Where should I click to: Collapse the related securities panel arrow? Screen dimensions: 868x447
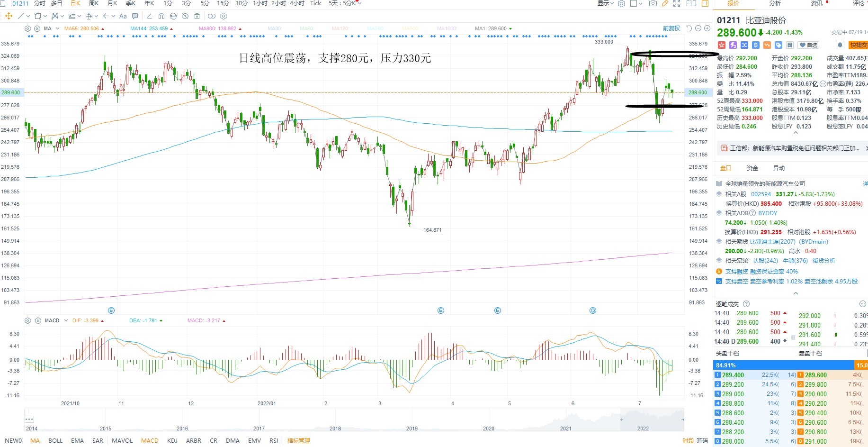[796, 293]
